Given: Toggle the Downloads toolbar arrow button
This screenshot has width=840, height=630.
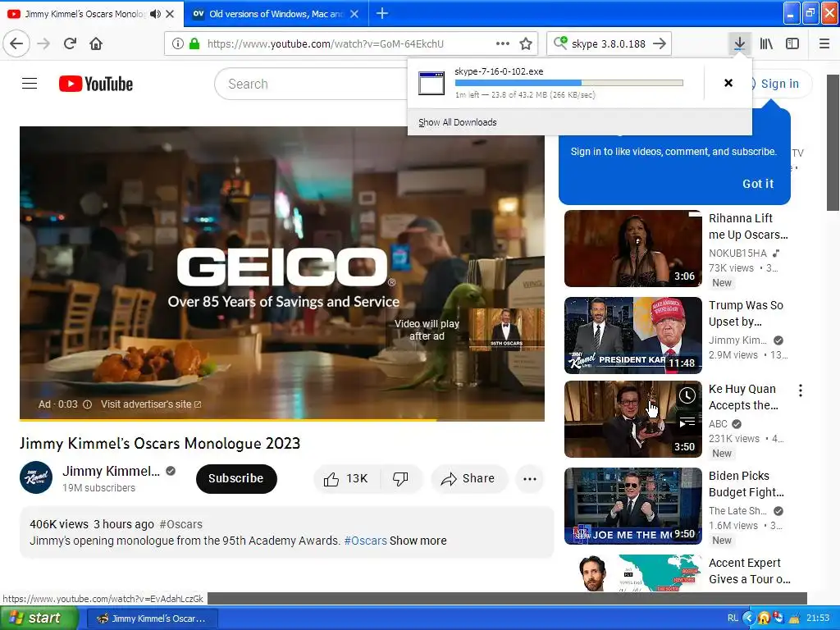Looking at the screenshot, I should [x=739, y=43].
